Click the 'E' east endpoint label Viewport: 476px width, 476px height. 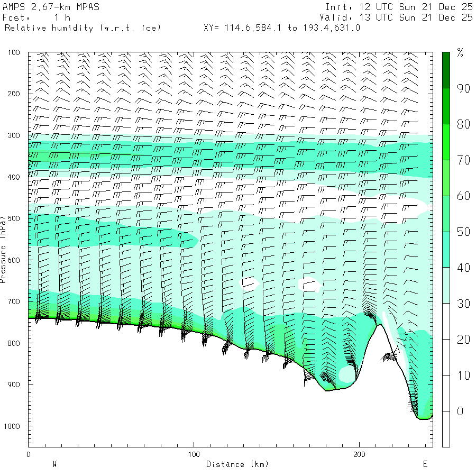[x=425, y=464]
